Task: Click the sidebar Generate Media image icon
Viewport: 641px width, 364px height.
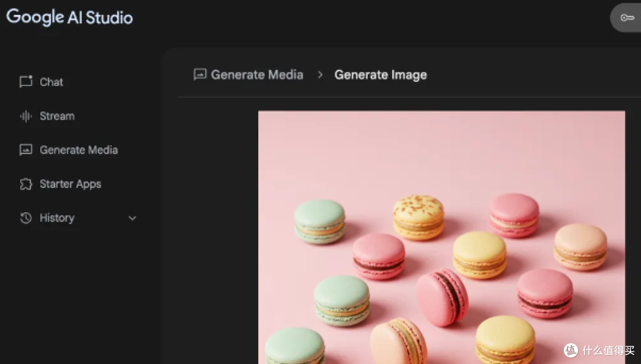Action: tap(26, 150)
